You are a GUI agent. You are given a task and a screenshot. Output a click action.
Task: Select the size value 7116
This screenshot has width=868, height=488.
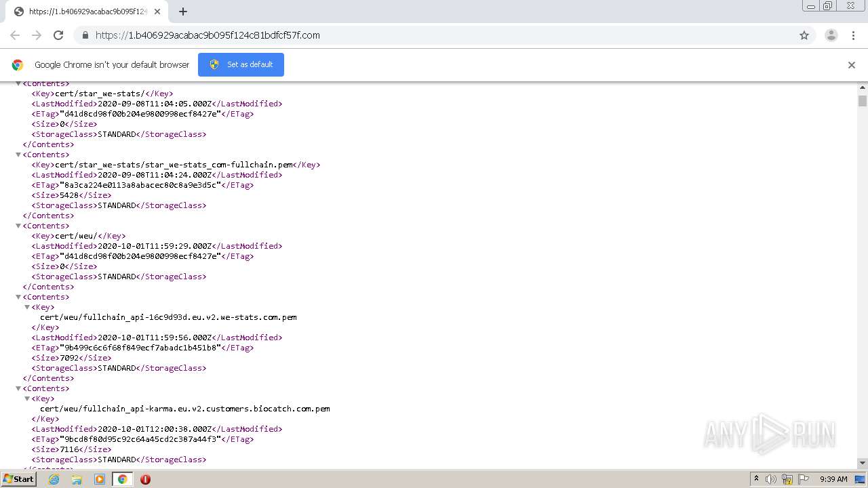(x=69, y=449)
